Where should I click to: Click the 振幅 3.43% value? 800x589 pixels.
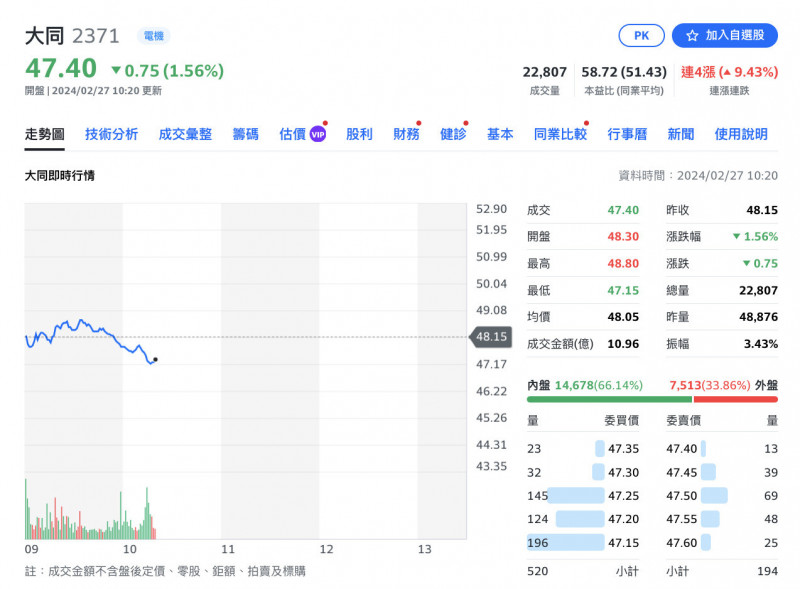click(x=761, y=344)
